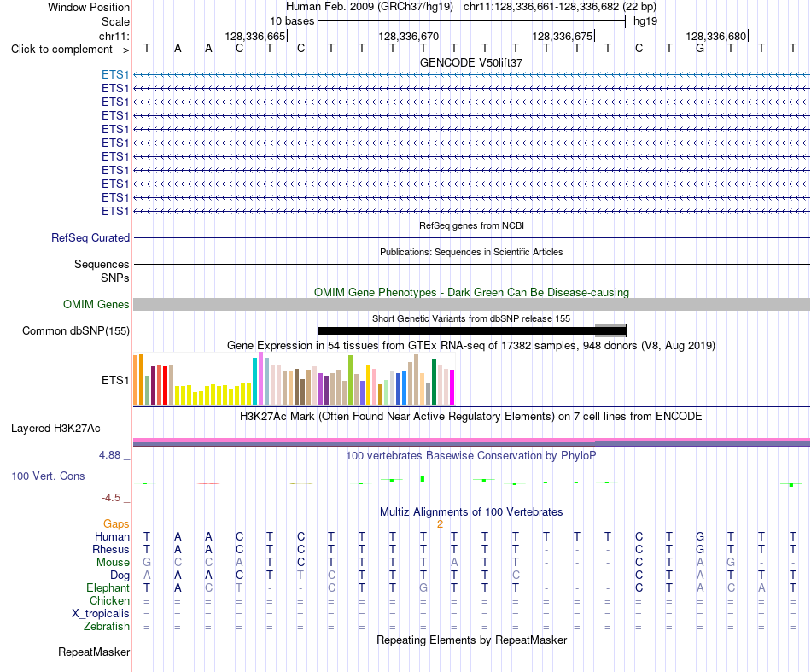Click the 'RefSeq genes from NCBI' title

tap(471, 225)
